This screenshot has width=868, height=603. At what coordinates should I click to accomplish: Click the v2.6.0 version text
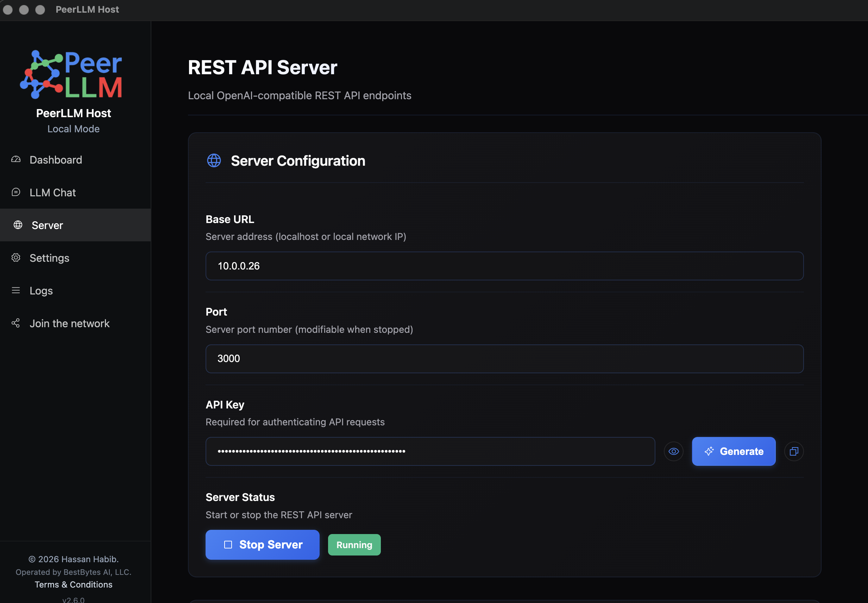click(x=73, y=599)
